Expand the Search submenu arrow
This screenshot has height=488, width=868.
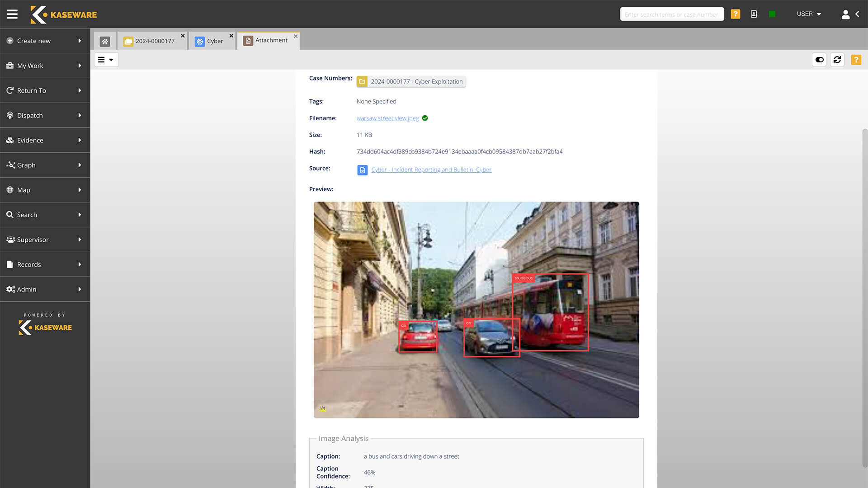pos(80,215)
